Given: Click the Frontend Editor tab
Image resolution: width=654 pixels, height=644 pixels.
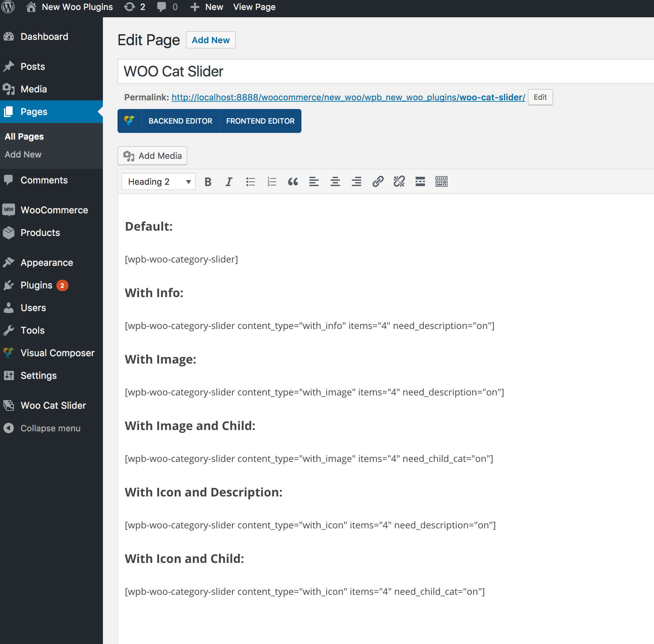Looking at the screenshot, I should [x=259, y=121].
